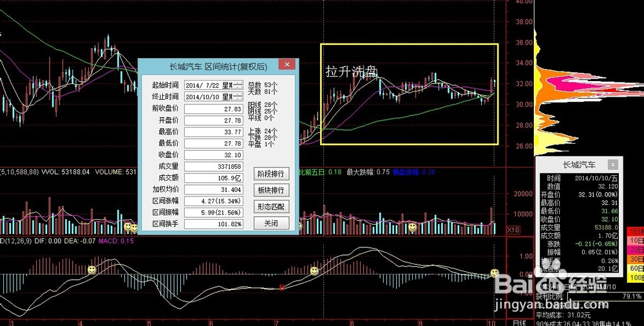The height and width of the screenshot is (326, 644).
Task: Click month 10 on the time axis
Action: [x=493, y=323]
